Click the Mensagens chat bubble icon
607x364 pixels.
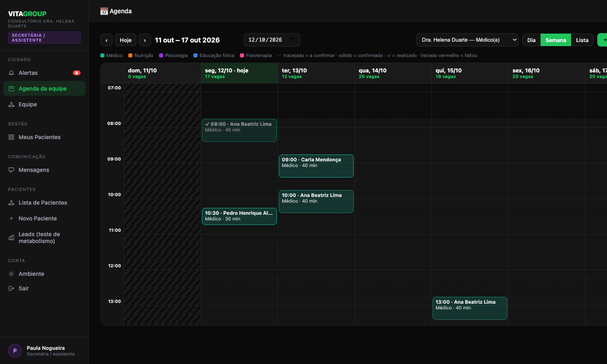pos(11,170)
